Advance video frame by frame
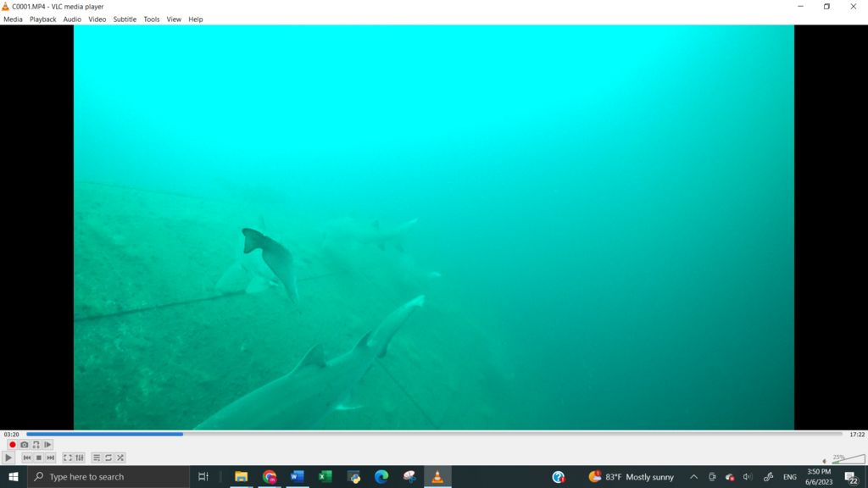The width and height of the screenshot is (868, 488). click(x=47, y=445)
